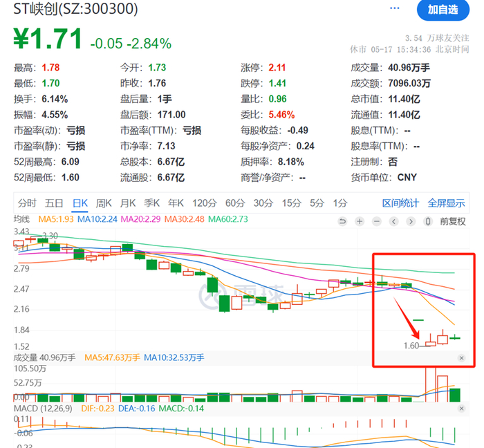Move the chart left with the chevron icon
484x448 pixels.
[x=393, y=221]
